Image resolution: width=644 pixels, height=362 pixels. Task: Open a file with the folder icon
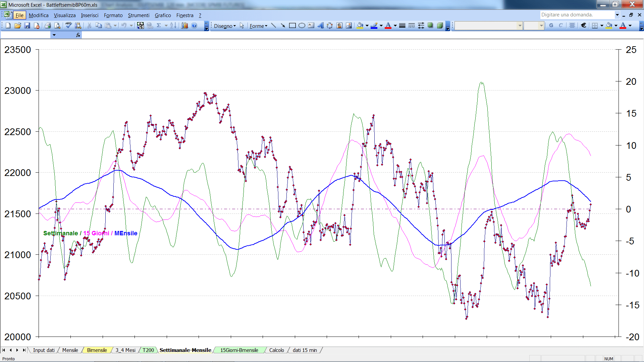click(x=18, y=25)
